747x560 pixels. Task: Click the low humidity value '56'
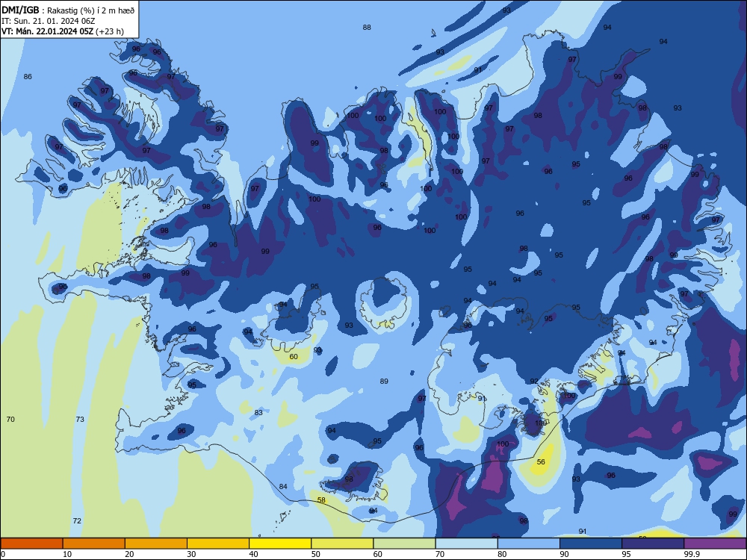[x=541, y=461]
